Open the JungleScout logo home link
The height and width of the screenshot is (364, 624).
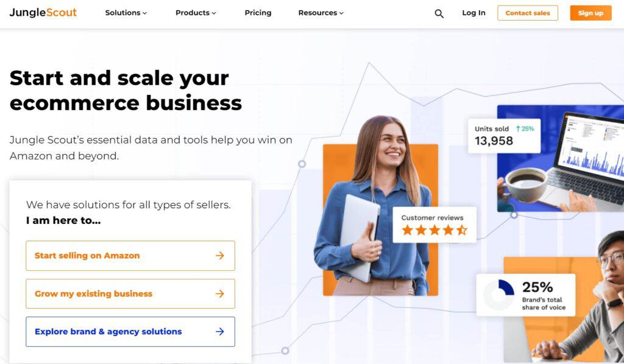43,13
